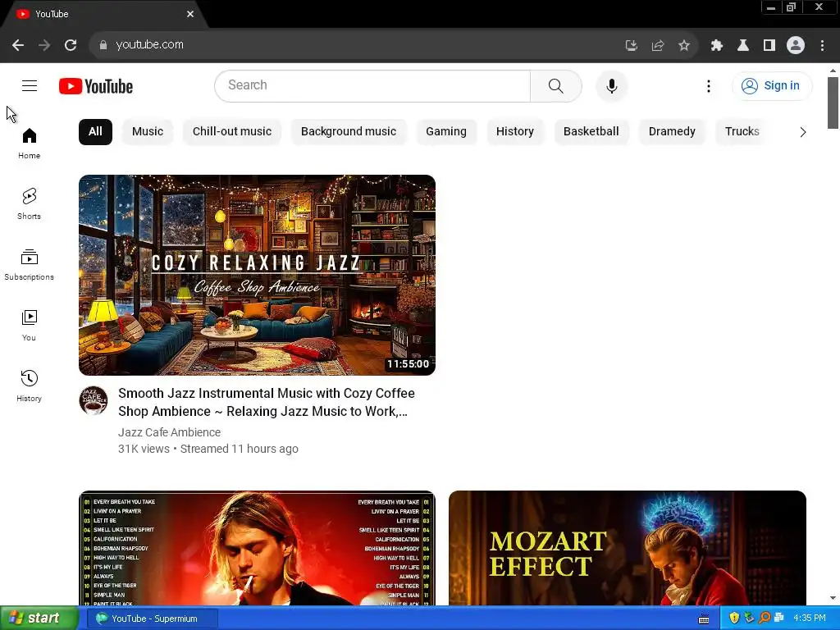Click the flask experiments icon
The width and height of the screenshot is (840, 630).
743,46
